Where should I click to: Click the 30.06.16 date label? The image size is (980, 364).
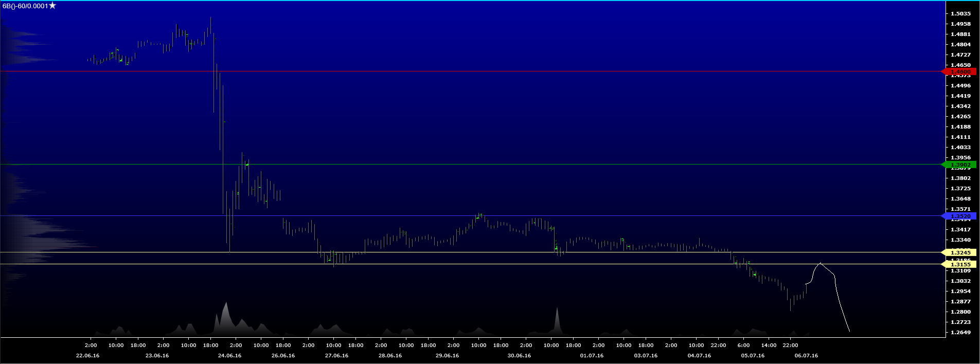519,356
